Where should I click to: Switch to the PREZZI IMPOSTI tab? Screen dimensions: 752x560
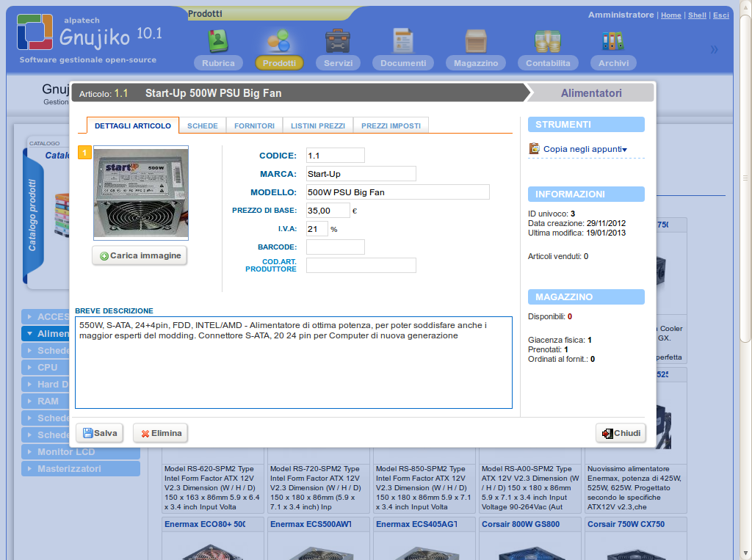coord(391,125)
